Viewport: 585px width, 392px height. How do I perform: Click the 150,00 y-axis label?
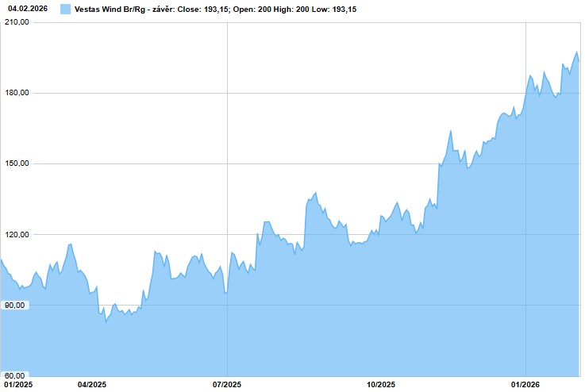point(16,163)
